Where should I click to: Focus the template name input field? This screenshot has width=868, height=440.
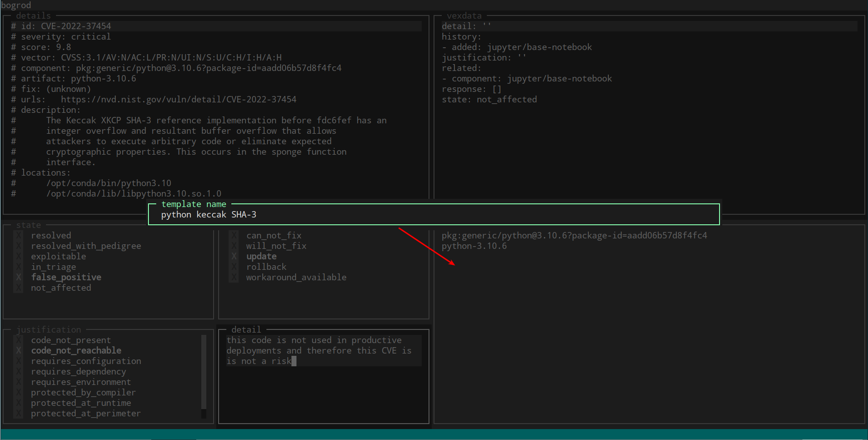coord(433,215)
